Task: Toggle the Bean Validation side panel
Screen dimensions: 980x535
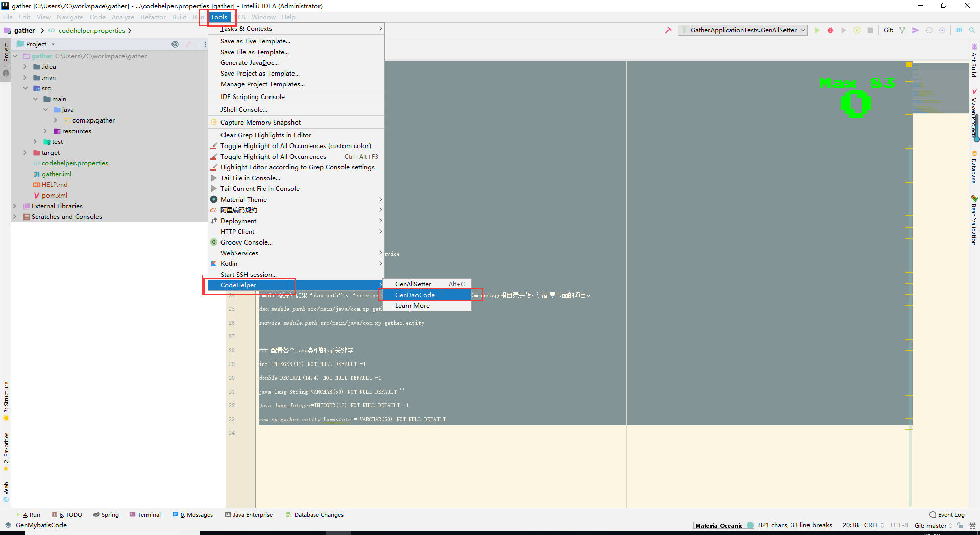Action: point(974,220)
